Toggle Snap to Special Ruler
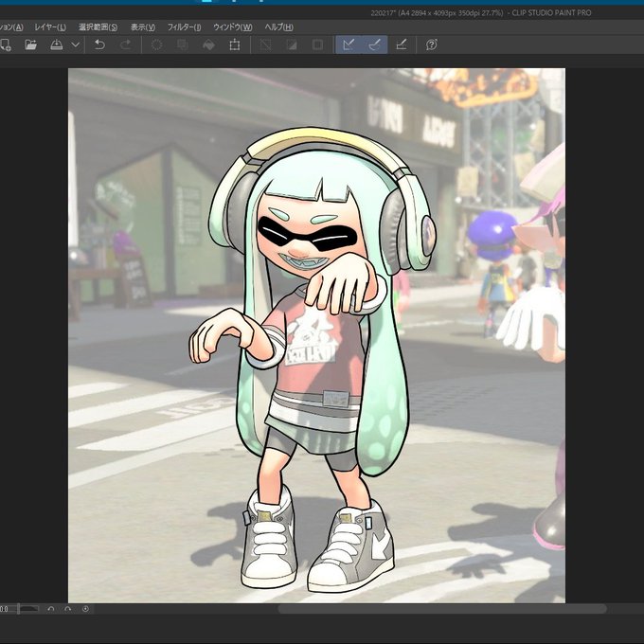Screen dimensions: 644x644 point(375,45)
